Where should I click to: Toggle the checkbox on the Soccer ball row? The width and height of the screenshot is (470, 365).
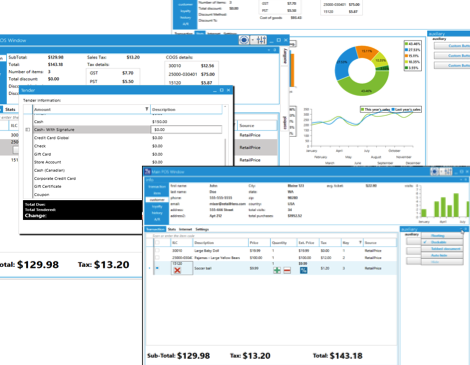[x=157, y=268]
